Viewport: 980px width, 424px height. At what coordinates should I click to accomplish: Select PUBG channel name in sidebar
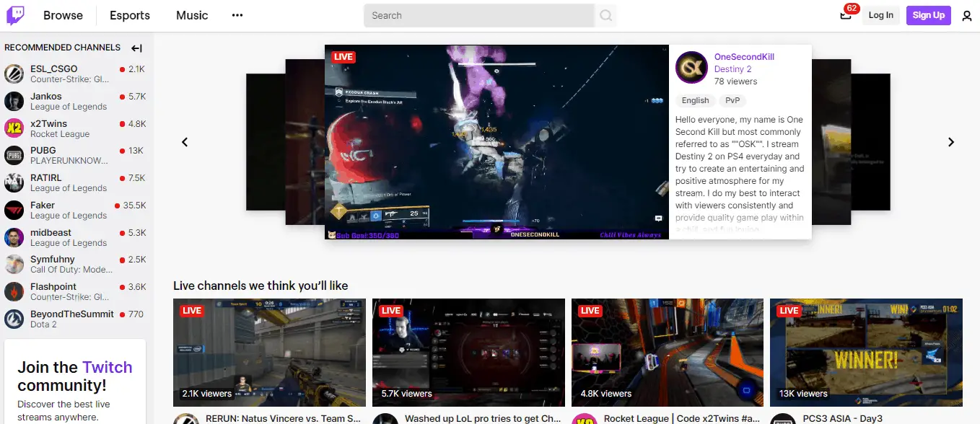(43, 151)
